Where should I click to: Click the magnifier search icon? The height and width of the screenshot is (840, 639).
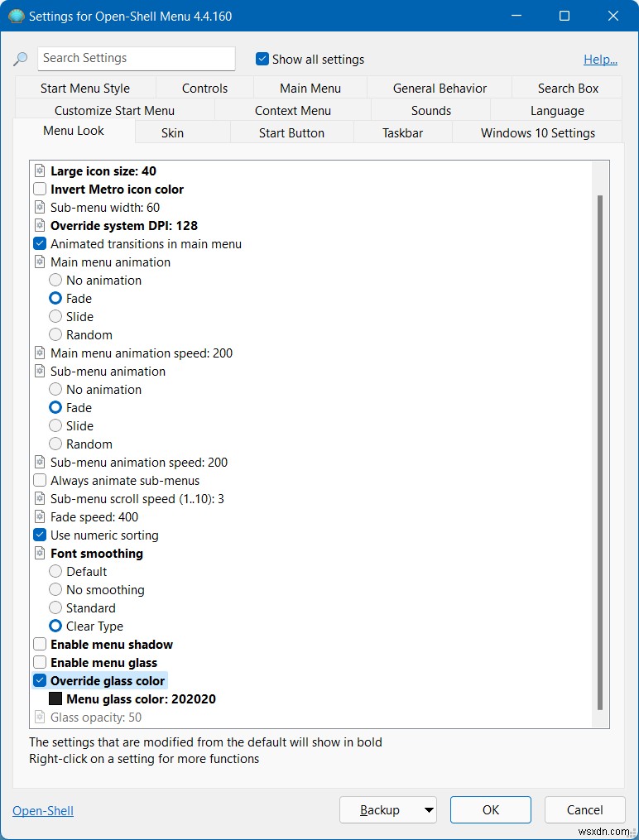[21, 59]
